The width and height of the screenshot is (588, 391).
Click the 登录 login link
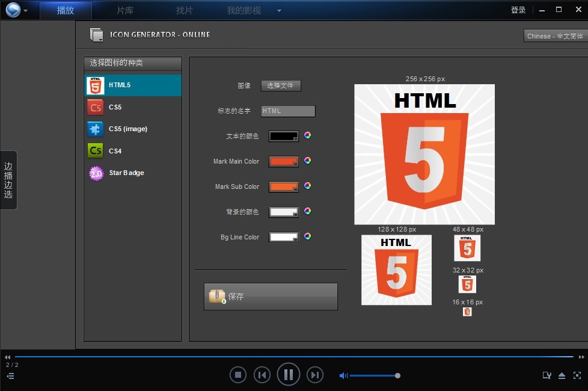click(518, 10)
